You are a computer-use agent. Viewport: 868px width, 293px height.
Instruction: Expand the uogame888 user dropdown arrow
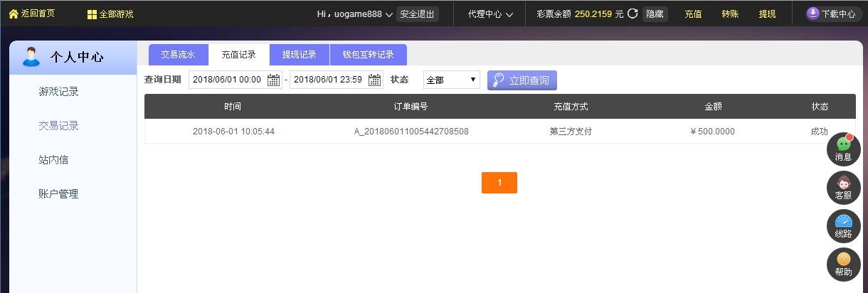(388, 15)
